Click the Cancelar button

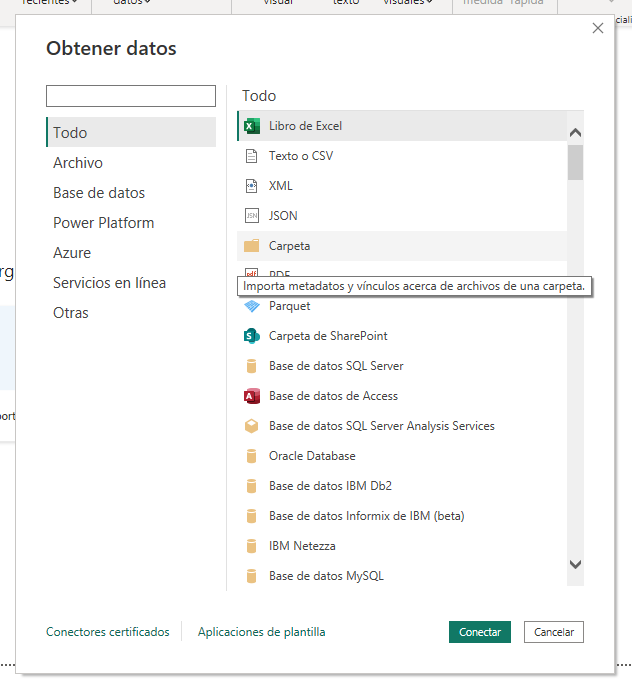(x=553, y=632)
